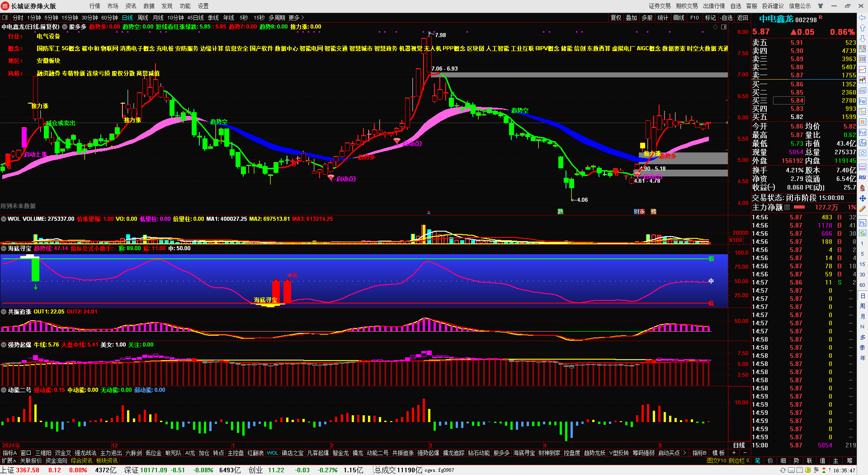Open the 资讯 menu

(x=131, y=6)
